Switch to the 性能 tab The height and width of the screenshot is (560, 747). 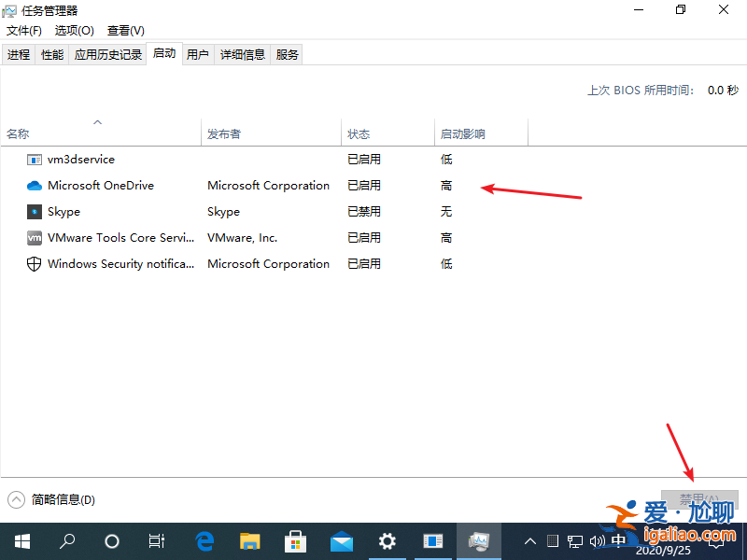[x=52, y=53]
